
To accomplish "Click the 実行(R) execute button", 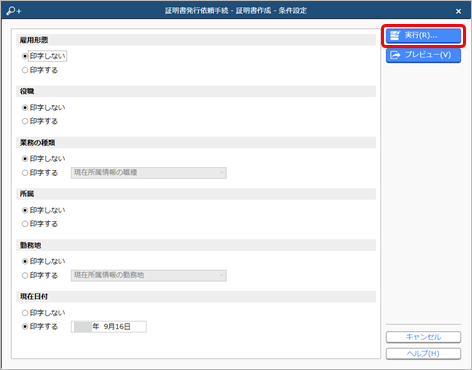I will pyautogui.click(x=423, y=35).
